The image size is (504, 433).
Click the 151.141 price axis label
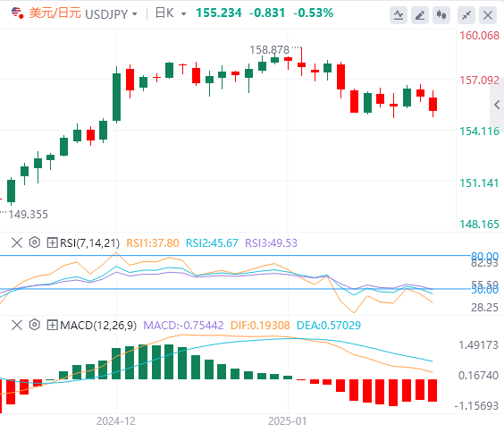pyautogui.click(x=479, y=183)
